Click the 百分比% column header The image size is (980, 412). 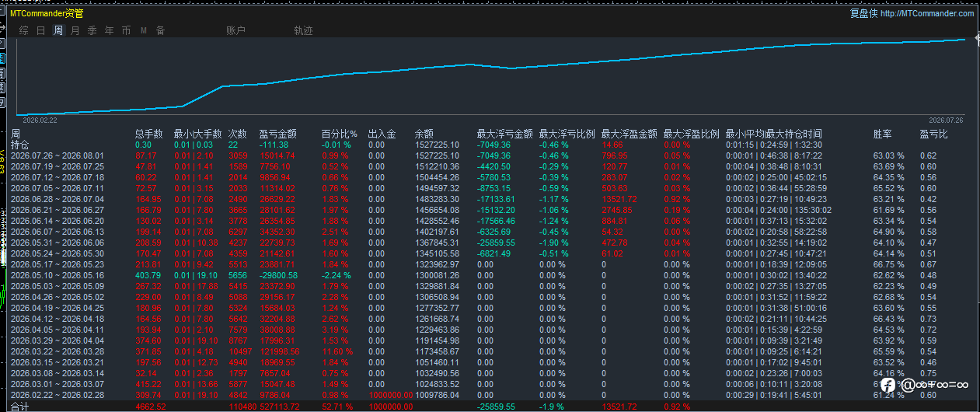(339, 134)
